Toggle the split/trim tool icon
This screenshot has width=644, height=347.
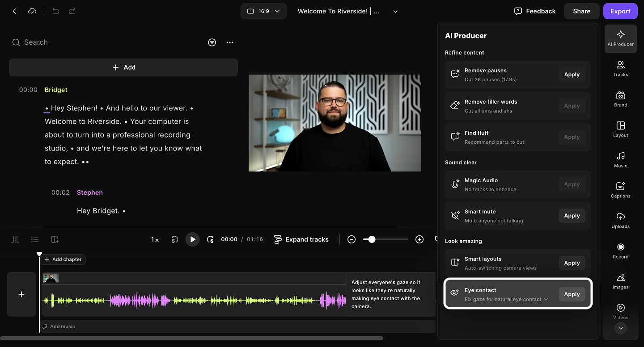point(15,239)
